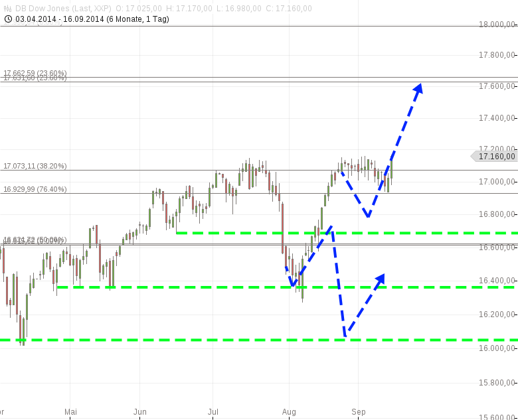Click the Jul label on time axis

[213, 411]
